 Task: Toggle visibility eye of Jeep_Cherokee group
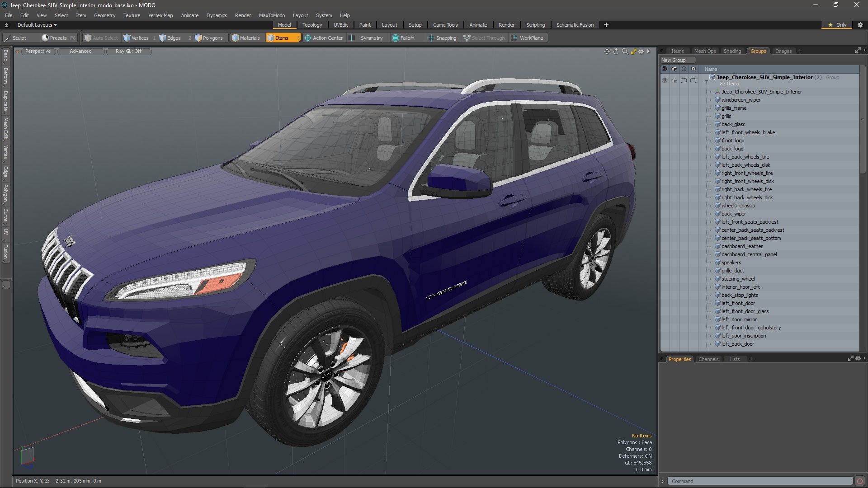pyautogui.click(x=664, y=80)
